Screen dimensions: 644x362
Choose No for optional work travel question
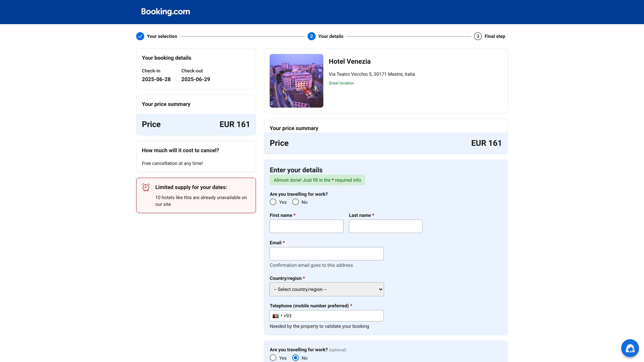(x=296, y=358)
